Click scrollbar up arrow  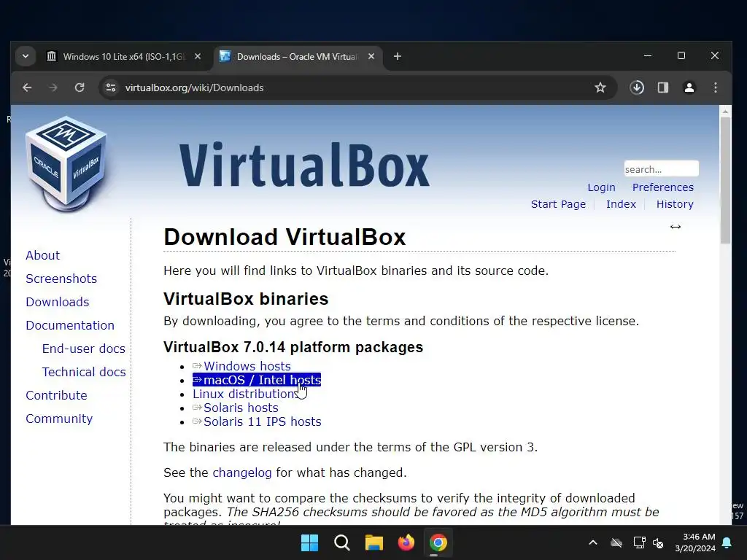click(725, 112)
